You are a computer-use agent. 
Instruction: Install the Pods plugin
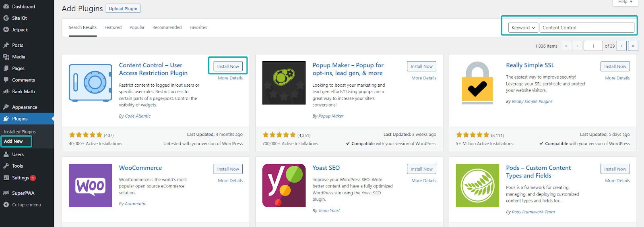tap(615, 169)
